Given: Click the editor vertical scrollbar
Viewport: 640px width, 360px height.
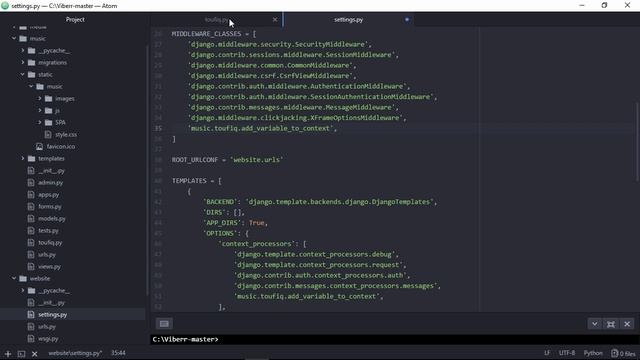Looking at the screenshot, I should coord(638,141).
